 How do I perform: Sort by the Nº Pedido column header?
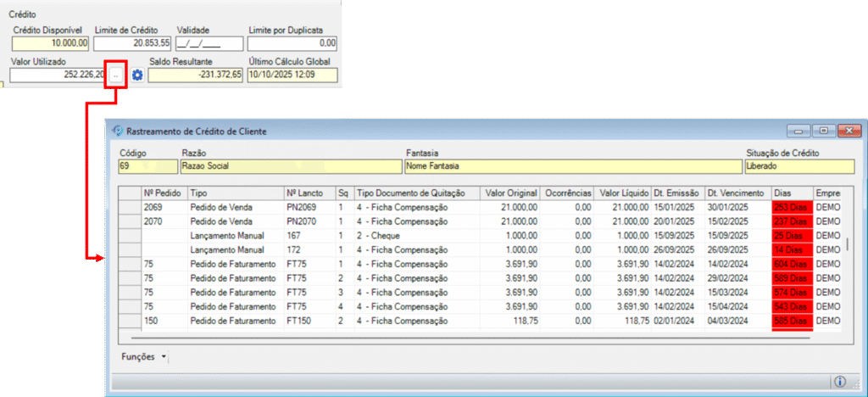(x=164, y=193)
